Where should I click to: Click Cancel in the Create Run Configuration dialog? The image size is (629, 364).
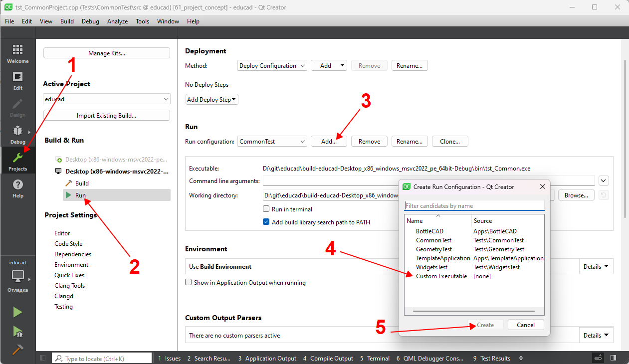pos(526,325)
